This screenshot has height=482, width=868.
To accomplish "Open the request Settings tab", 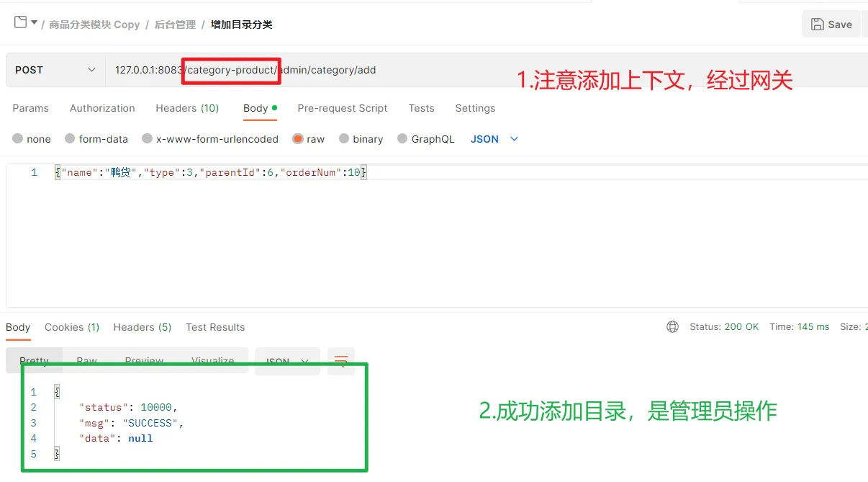I will coord(475,108).
